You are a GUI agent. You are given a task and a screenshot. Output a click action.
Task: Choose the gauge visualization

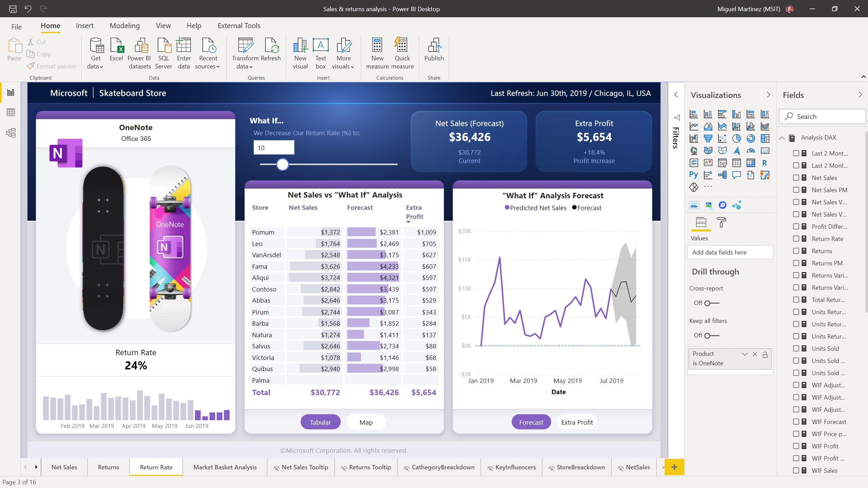pos(751,150)
